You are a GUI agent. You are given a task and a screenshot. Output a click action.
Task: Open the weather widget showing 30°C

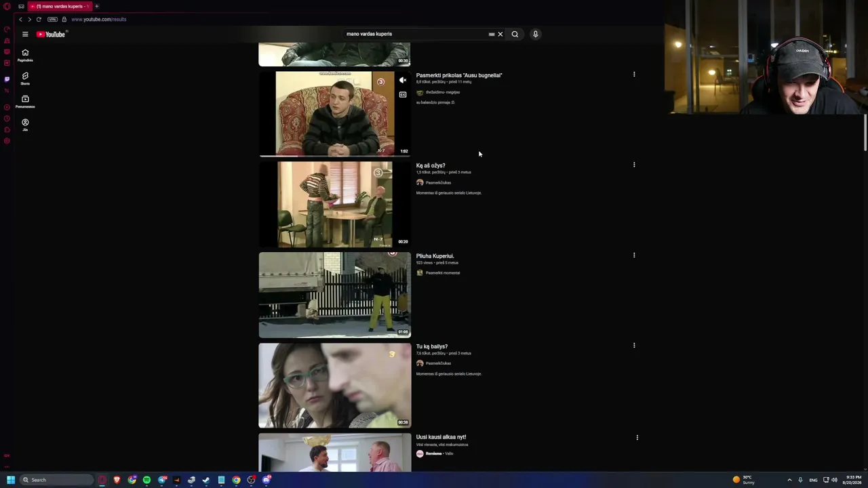click(x=744, y=480)
